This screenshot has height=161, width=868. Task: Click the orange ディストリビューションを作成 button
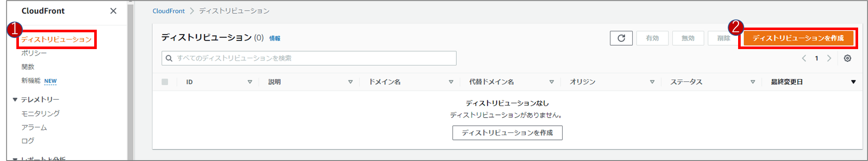click(x=798, y=38)
